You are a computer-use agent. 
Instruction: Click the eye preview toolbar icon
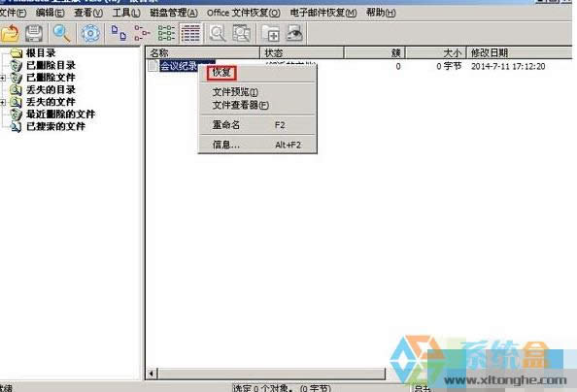coord(294,33)
